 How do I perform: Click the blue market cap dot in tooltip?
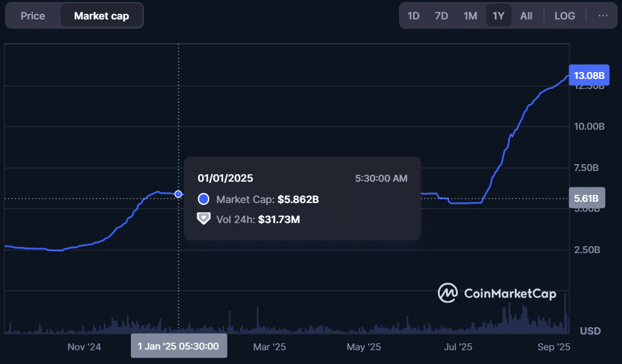pos(203,199)
